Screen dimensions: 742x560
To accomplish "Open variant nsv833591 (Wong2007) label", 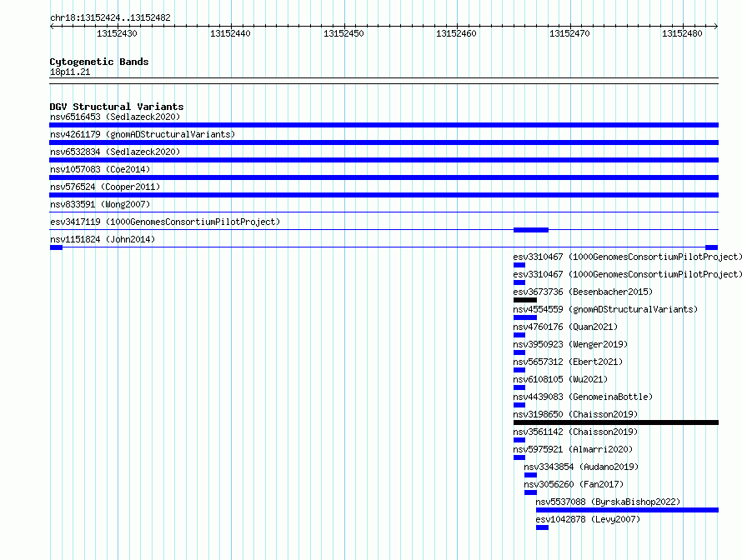I will pos(100,204).
